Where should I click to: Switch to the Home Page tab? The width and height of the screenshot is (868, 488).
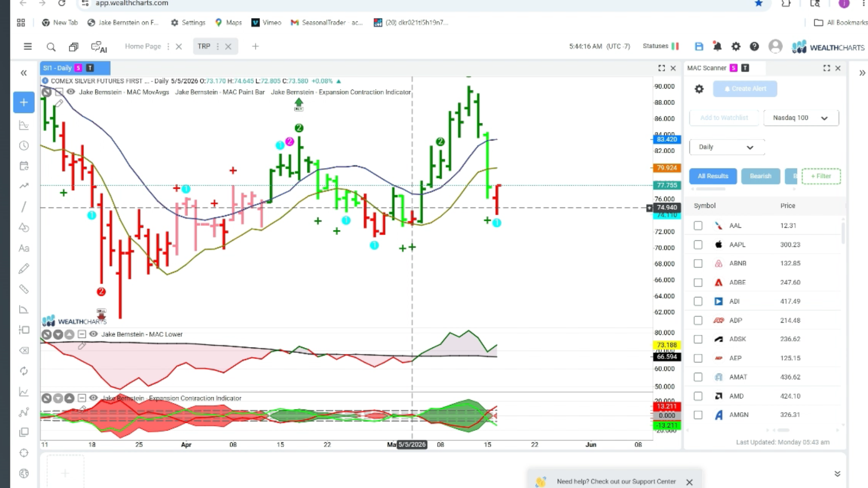(143, 47)
